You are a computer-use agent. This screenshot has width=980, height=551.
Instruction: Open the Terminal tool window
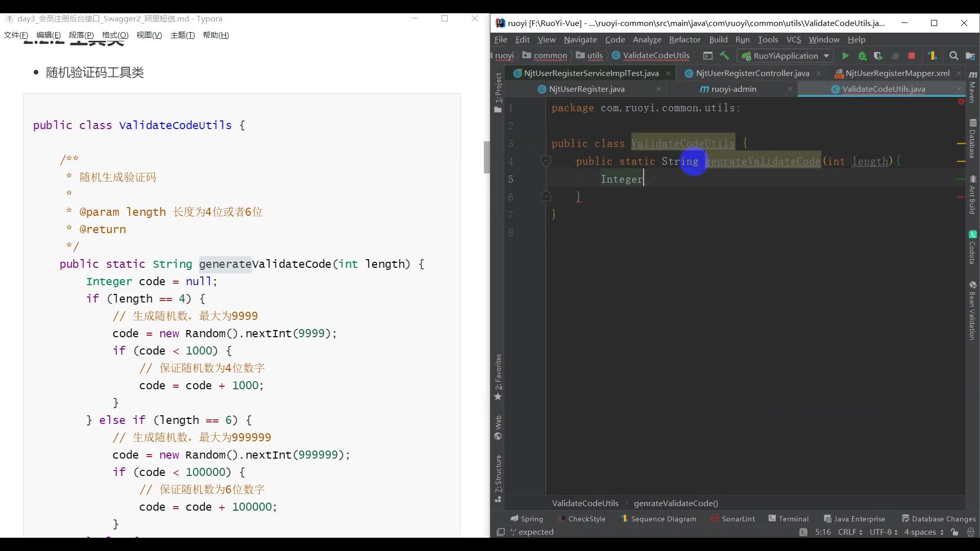pyautogui.click(x=789, y=519)
